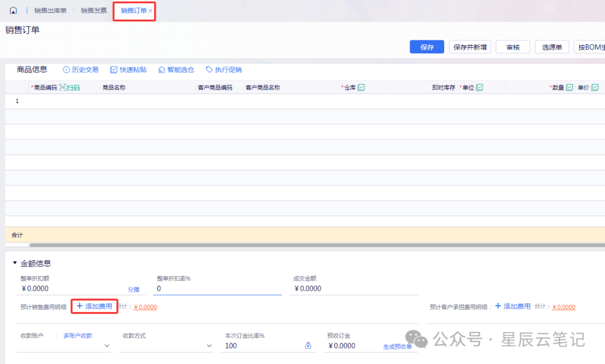Expand the 收款账户 dropdown

pyautogui.click(x=107, y=346)
